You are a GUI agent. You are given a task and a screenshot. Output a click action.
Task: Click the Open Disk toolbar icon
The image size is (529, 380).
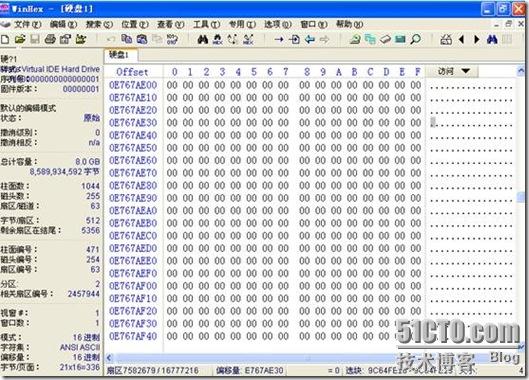point(355,39)
